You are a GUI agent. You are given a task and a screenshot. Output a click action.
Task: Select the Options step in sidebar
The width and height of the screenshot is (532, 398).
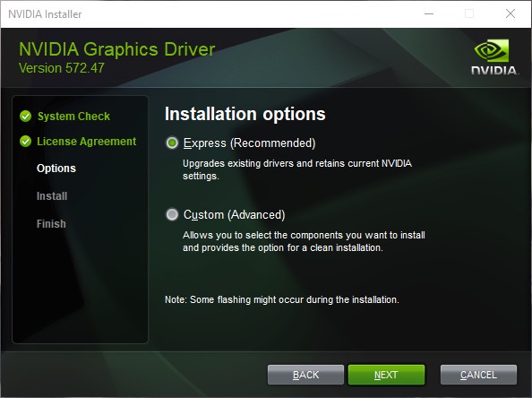pos(56,169)
